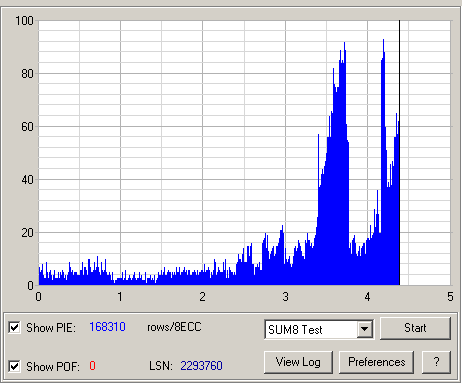Click the LSN value 2293760
This screenshot has width=462, height=384.
coord(201,366)
